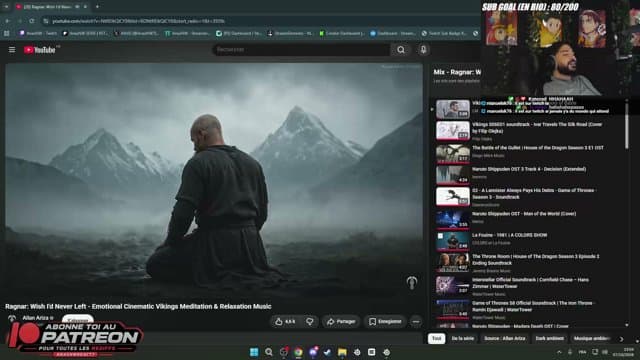
Task: Select the Musique ambiante chip
Action: [x=591, y=338]
